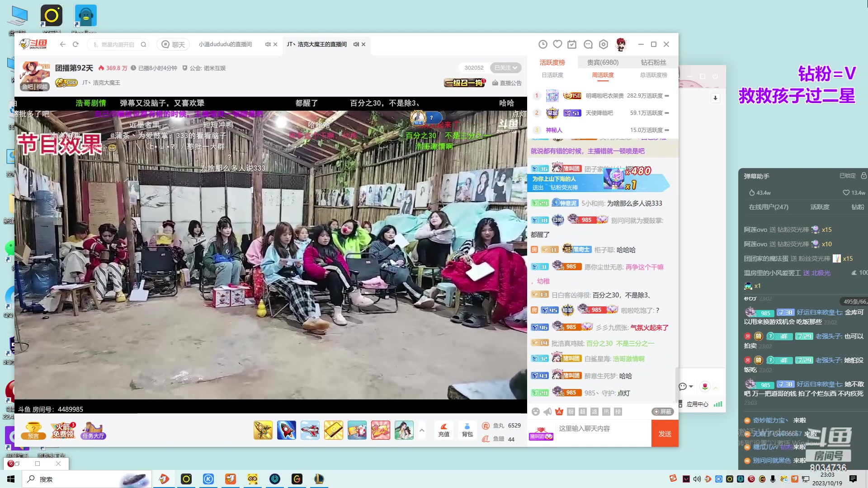868x488 pixels.
Task: Send the blue rocket gift
Action: pos(287,430)
